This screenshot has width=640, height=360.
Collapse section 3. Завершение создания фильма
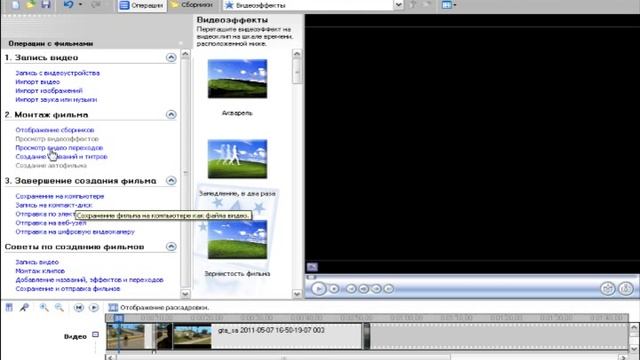[171, 180]
